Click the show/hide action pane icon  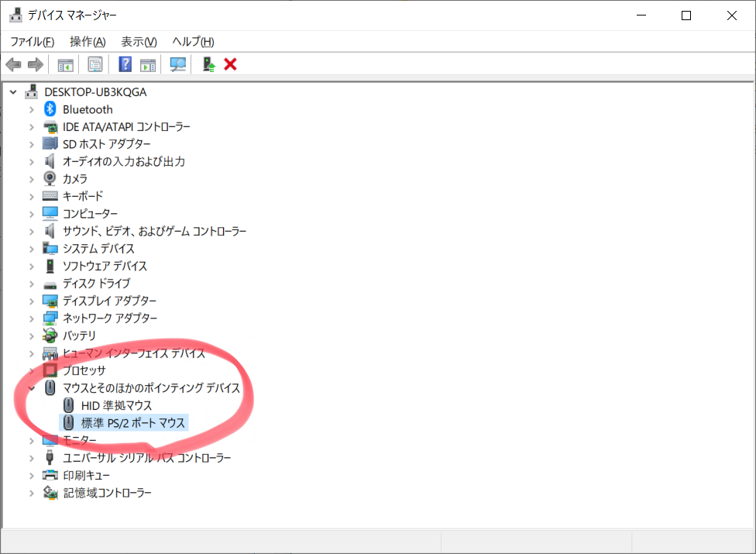148,64
